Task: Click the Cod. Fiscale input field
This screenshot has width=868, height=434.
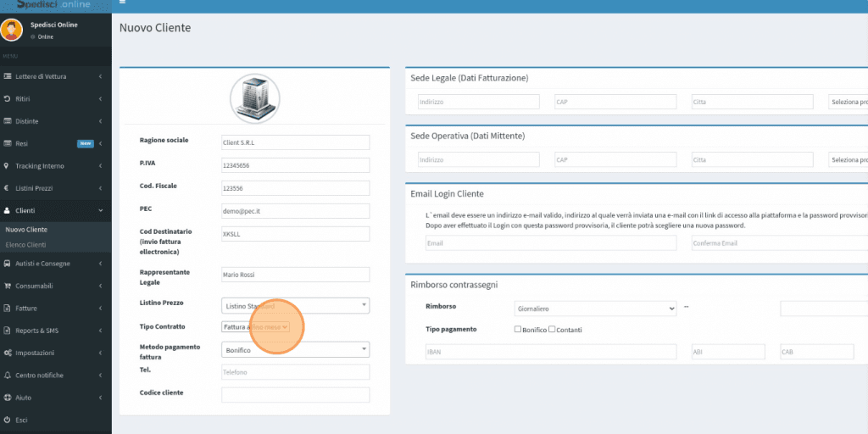Action: click(296, 188)
